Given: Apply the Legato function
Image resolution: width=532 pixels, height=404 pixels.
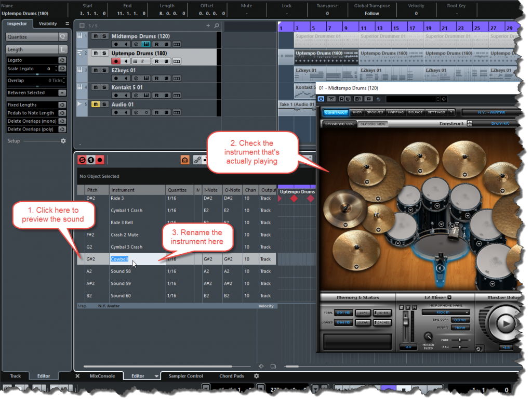Looking at the screenshot, I should coord(62,60).
